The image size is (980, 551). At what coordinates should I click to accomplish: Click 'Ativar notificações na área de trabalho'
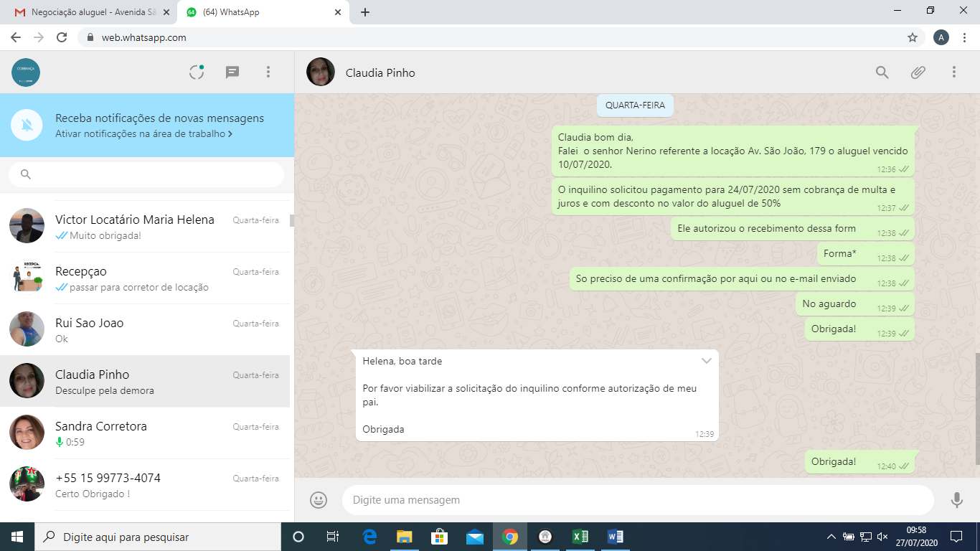(x=143, y=133)
